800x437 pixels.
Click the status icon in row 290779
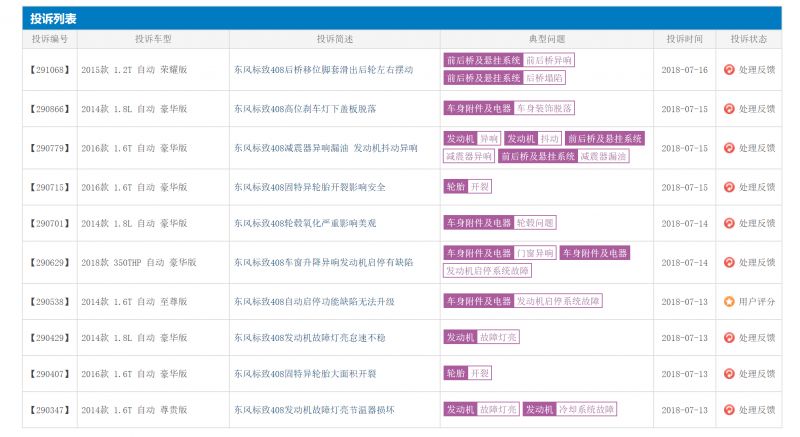729,148
